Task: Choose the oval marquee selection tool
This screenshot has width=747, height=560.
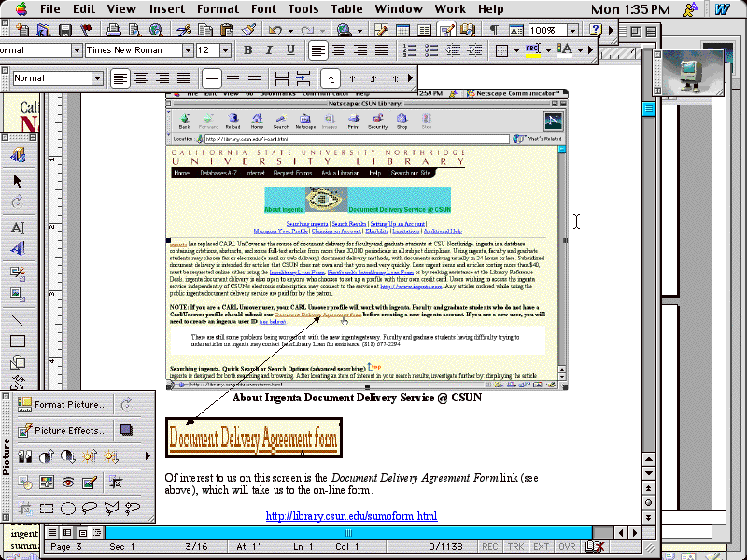Action: click(x=67, y=509)
